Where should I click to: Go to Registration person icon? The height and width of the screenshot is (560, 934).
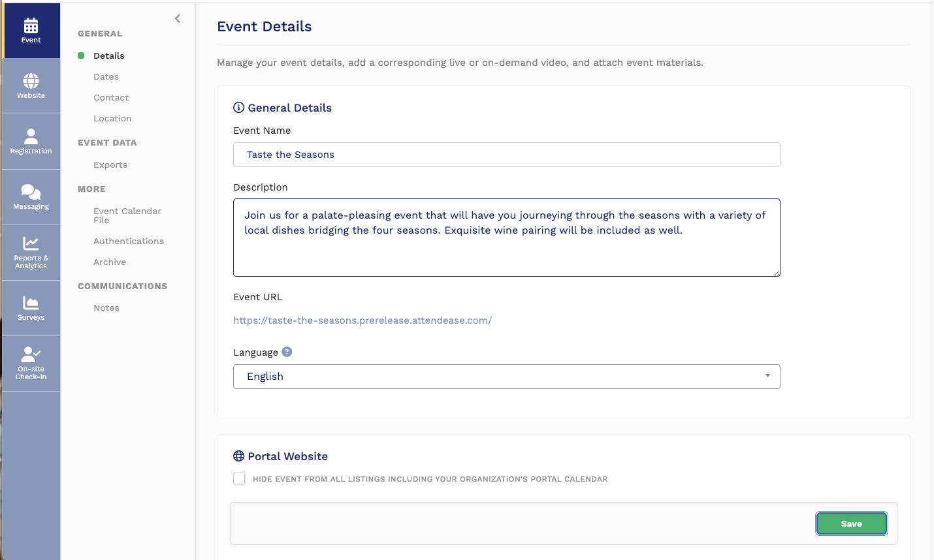pyautogui.click(x=31, y=142)
